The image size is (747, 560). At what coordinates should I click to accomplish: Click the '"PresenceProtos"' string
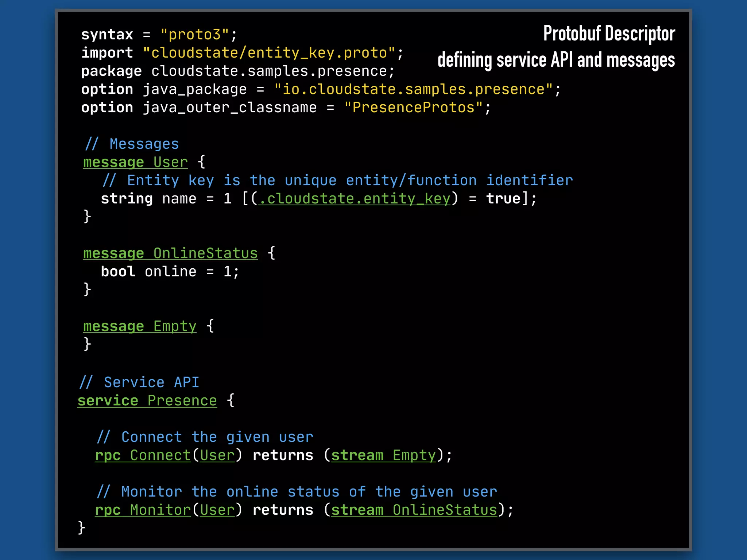point(414,108)
